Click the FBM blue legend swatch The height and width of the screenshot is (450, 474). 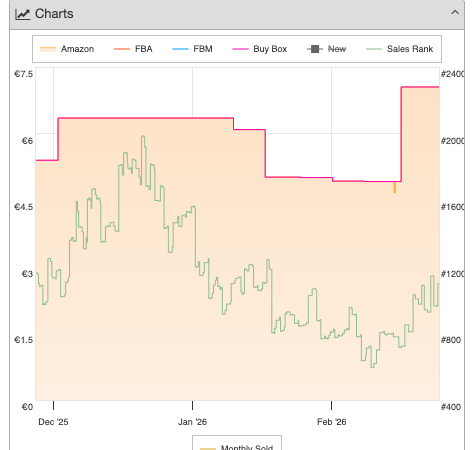pos(180,49)
